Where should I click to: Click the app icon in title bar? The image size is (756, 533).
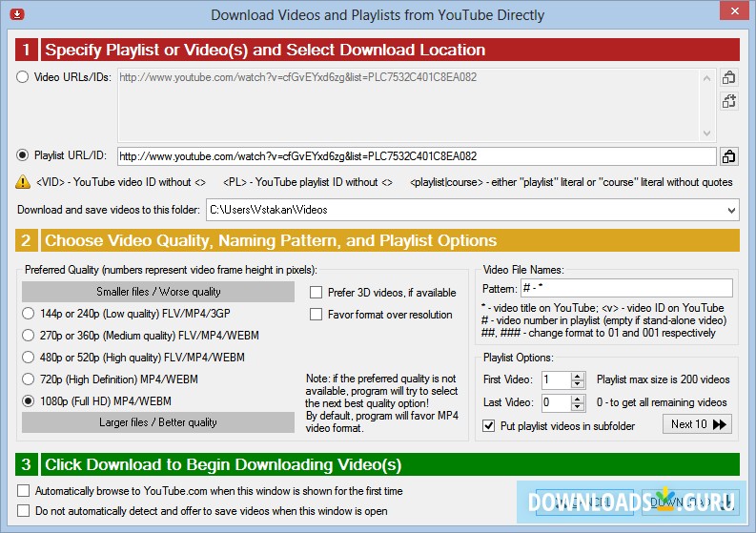17,14
